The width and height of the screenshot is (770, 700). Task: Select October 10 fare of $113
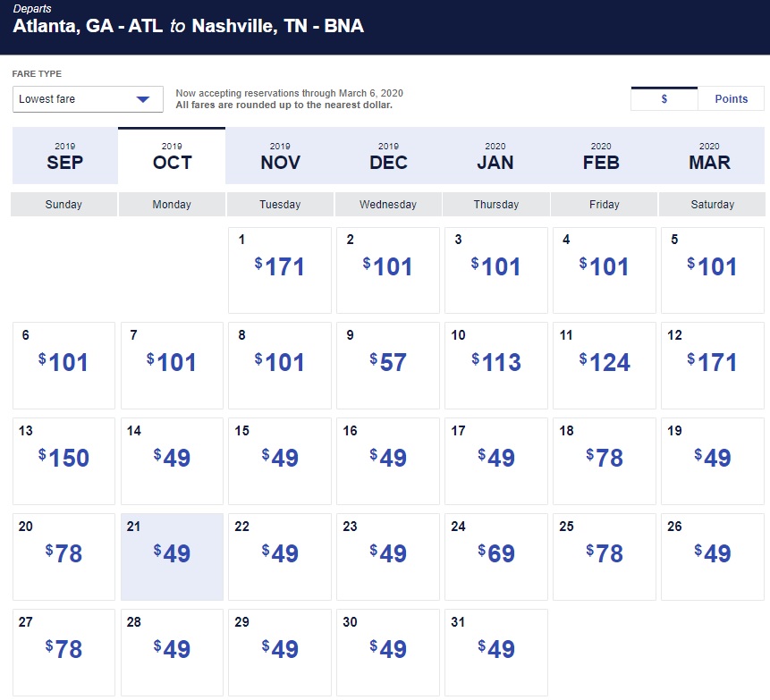pos(496,365)
